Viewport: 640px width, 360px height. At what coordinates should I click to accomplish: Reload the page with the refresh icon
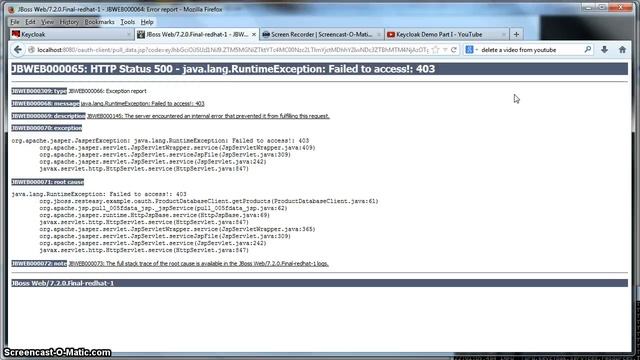point(453,50)
